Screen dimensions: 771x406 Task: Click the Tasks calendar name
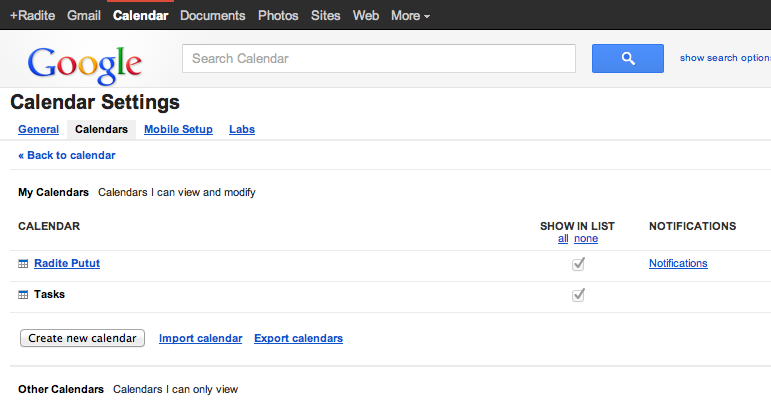(49, 294)
